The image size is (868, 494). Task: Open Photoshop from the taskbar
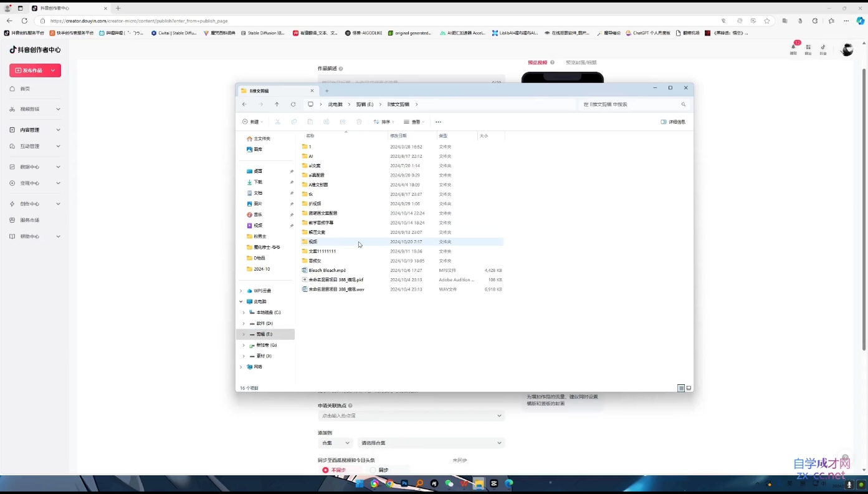click(404, 483)
